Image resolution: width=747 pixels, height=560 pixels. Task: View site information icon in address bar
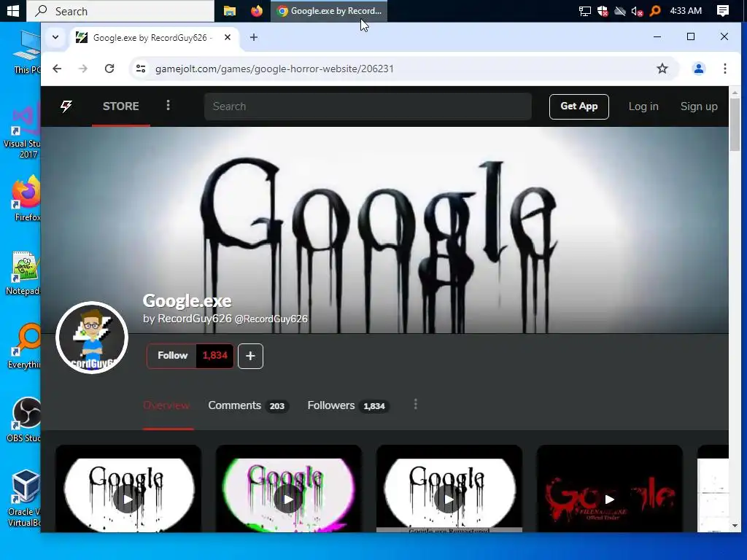coord(141,69)
